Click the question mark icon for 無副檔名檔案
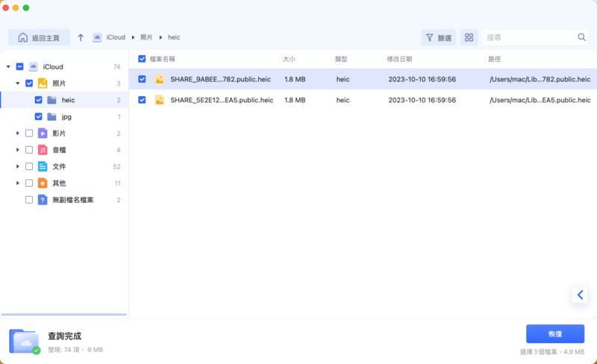This screenshot has height=364, width=597. pyautogui.click(x=43, y=200)
